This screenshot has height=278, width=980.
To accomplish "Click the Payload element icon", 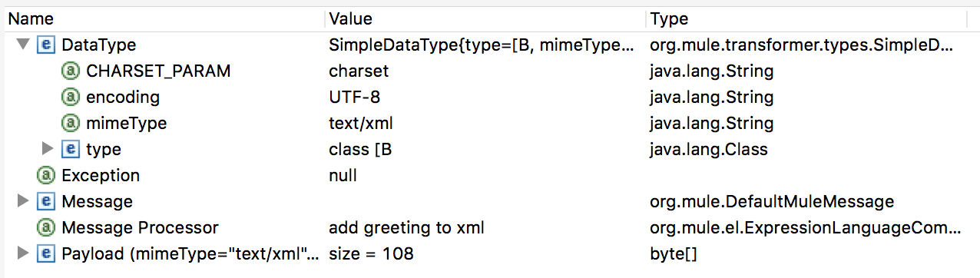I will 45,253.
